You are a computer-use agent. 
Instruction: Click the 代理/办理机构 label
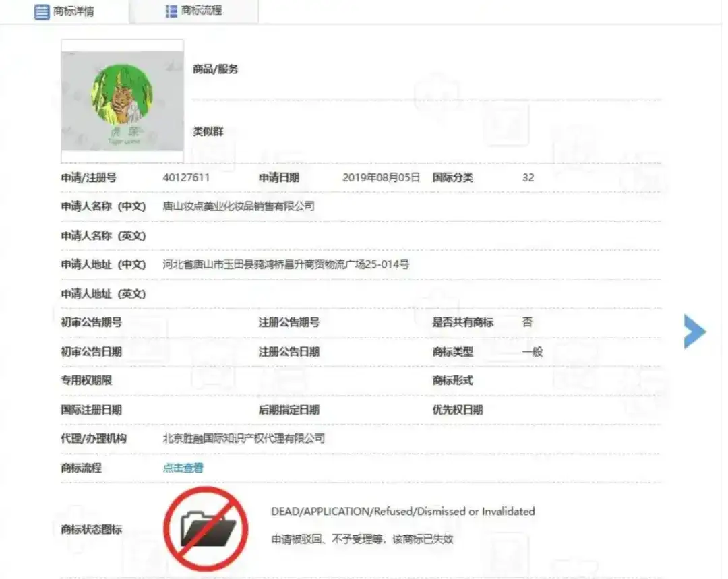pos(94,438)
